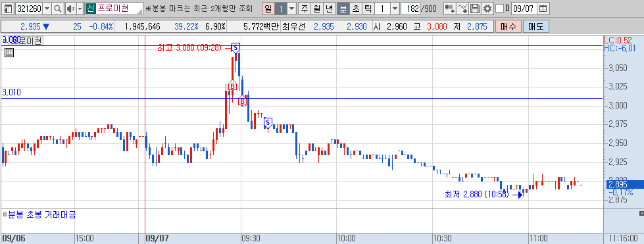Click the line chart add icon
This screenshot has width=644, height=244.
click(x=462, y=8)
